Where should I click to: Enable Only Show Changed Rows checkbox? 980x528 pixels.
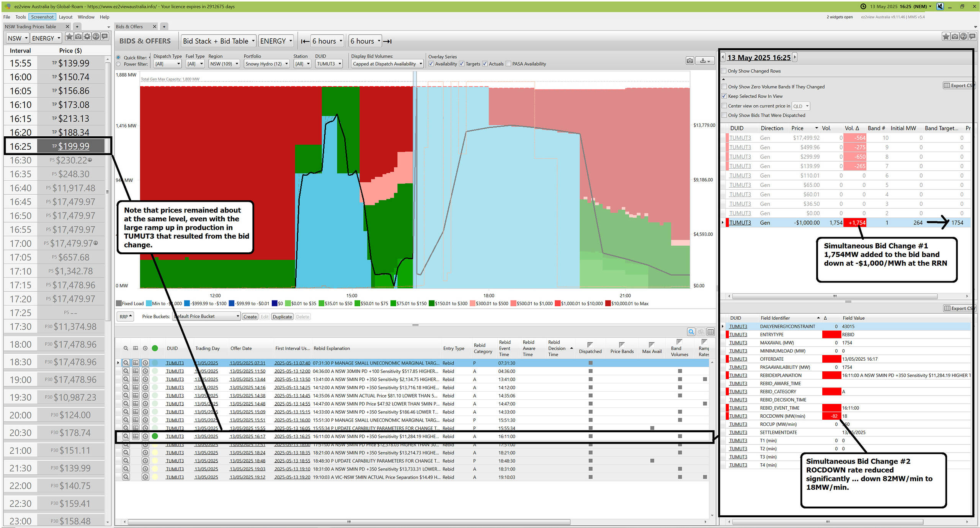(724, 71)
